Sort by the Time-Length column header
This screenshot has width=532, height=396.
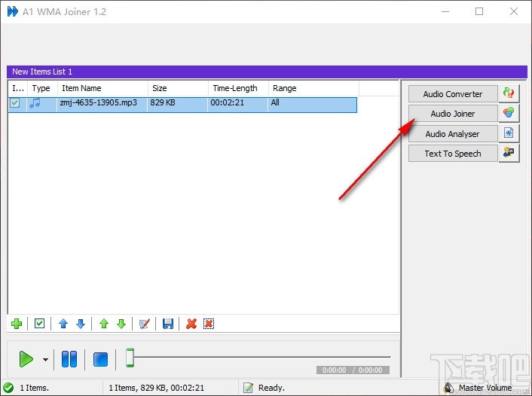tap(239, 88)
